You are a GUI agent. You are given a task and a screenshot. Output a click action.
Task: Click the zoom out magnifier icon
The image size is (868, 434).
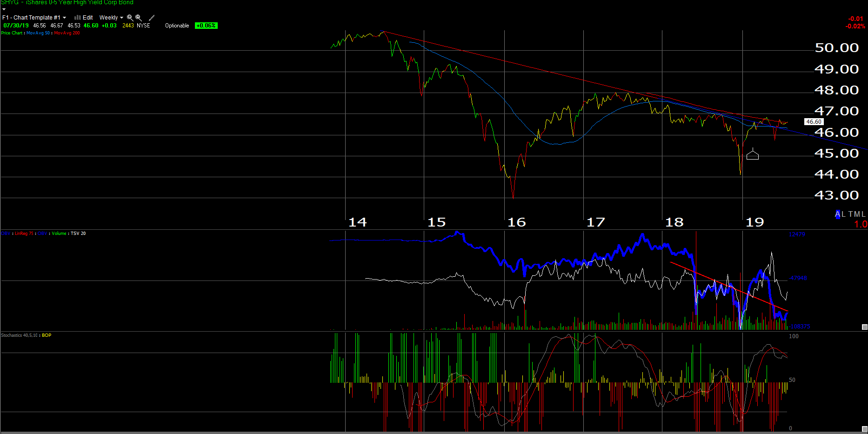[138, 18]
